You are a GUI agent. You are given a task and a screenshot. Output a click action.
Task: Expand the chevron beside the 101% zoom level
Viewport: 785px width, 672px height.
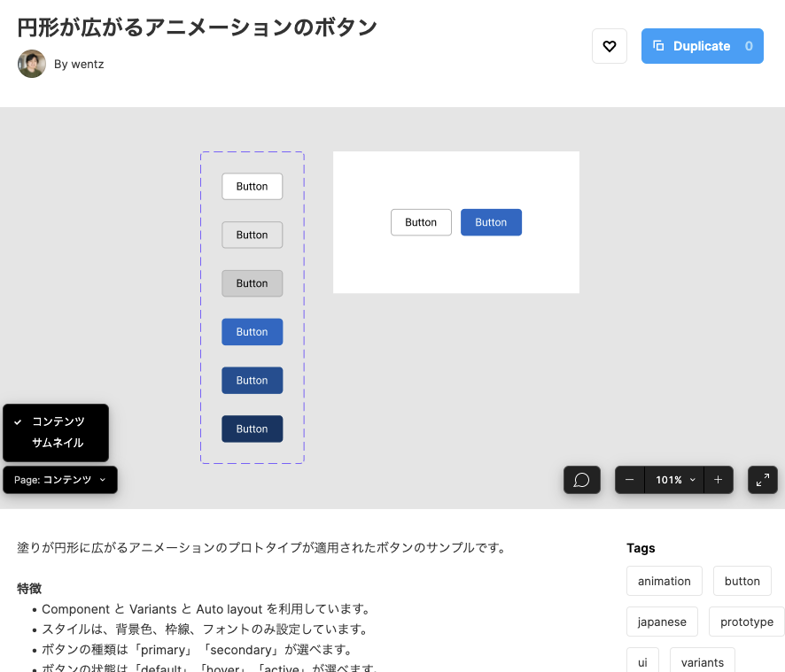pos(690,480)
